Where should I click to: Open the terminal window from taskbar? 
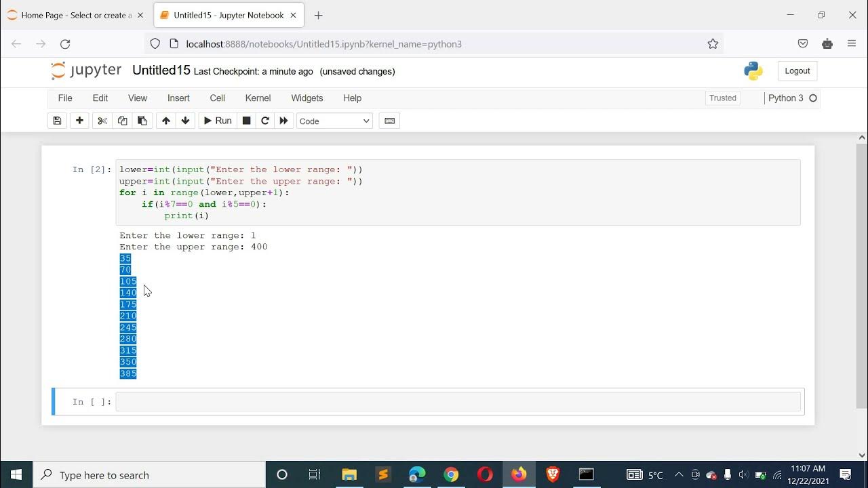[587, 474]
